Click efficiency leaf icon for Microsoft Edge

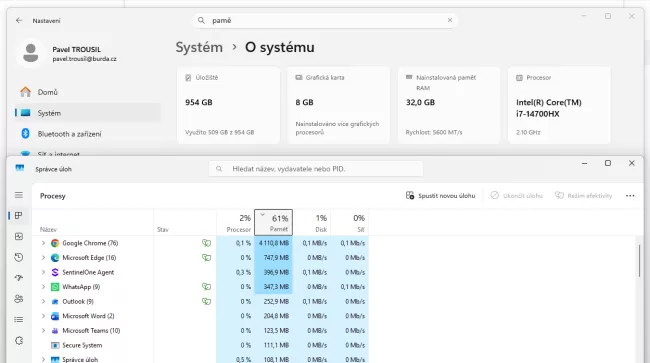point(206,257)
